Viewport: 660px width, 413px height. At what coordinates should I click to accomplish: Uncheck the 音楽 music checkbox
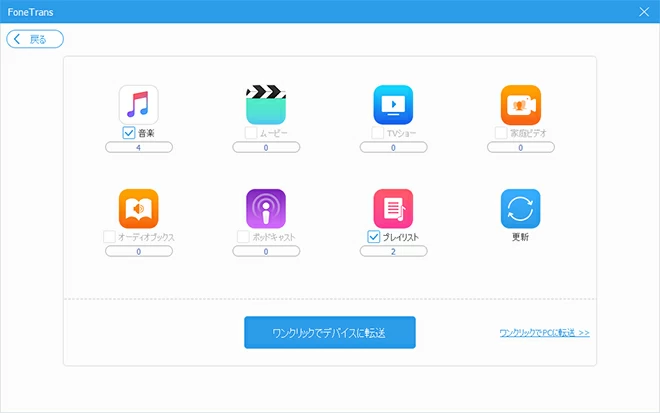[x=129, y=132]
